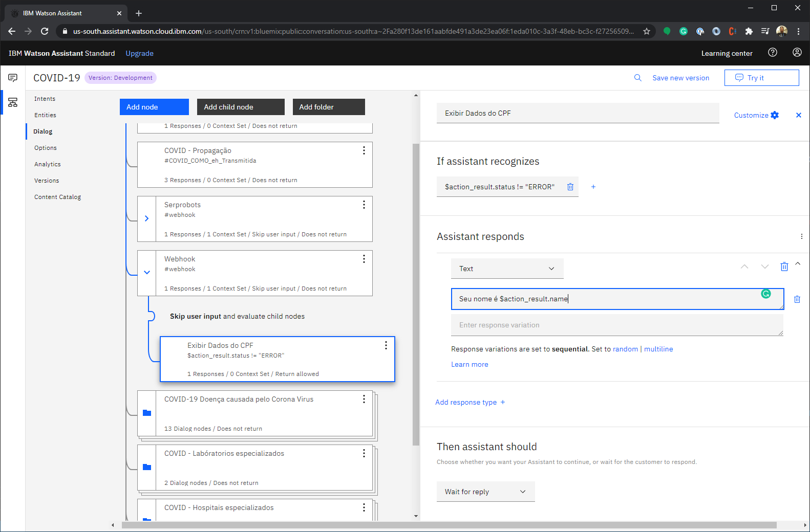Click the search magnifier icon
Image resolution: width=810 pixels, height=532 pixels.
pos(638,78)
